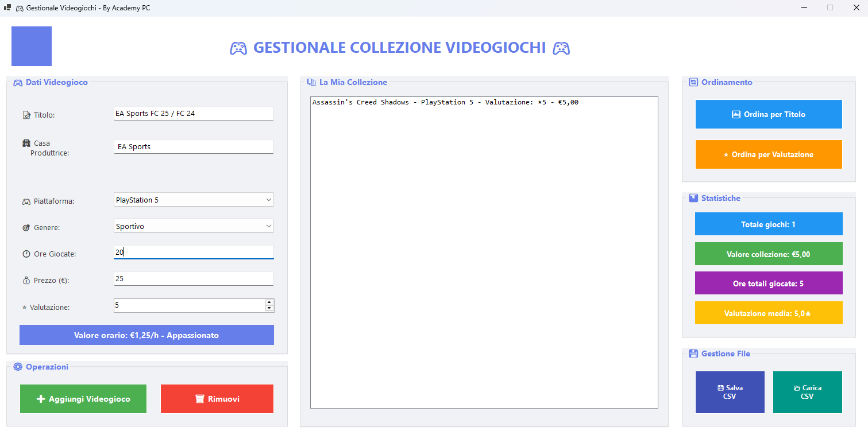Sort the collection with Ordina per Titolo

769,114
